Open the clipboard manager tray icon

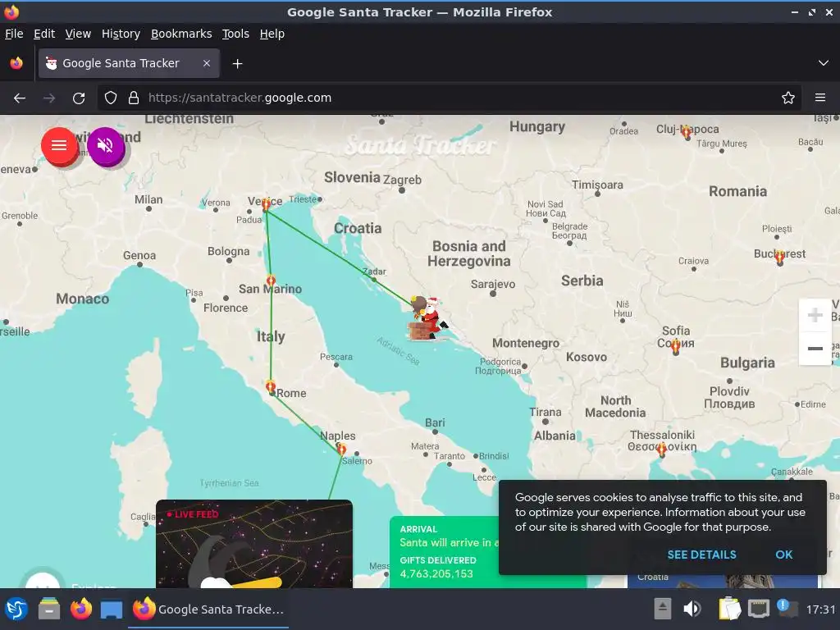point(729,609)
